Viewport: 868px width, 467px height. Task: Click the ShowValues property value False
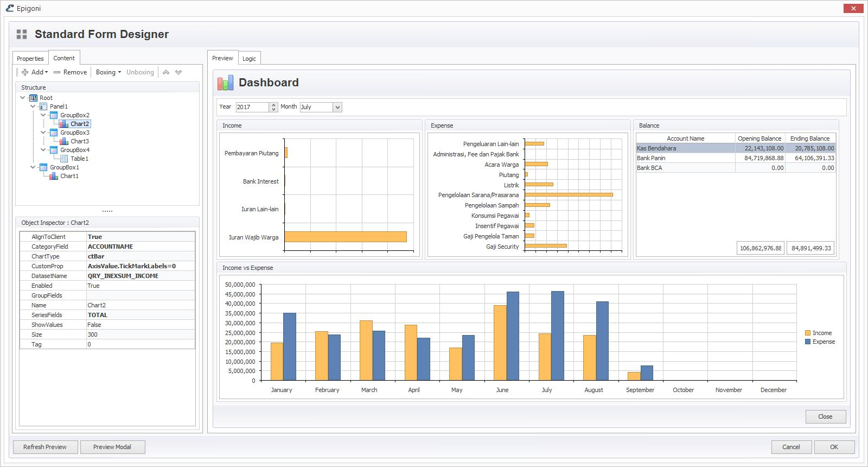click(x=141, y=325)
